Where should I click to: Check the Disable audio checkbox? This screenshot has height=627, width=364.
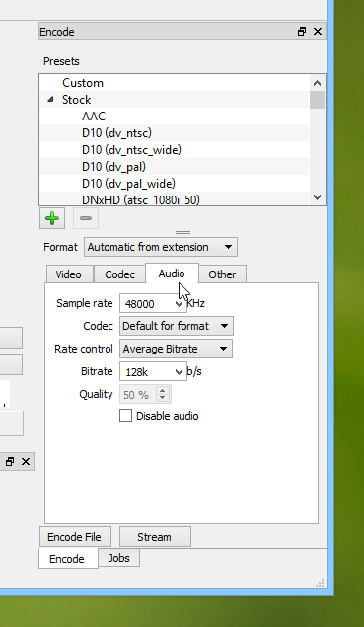coord(125,416)
